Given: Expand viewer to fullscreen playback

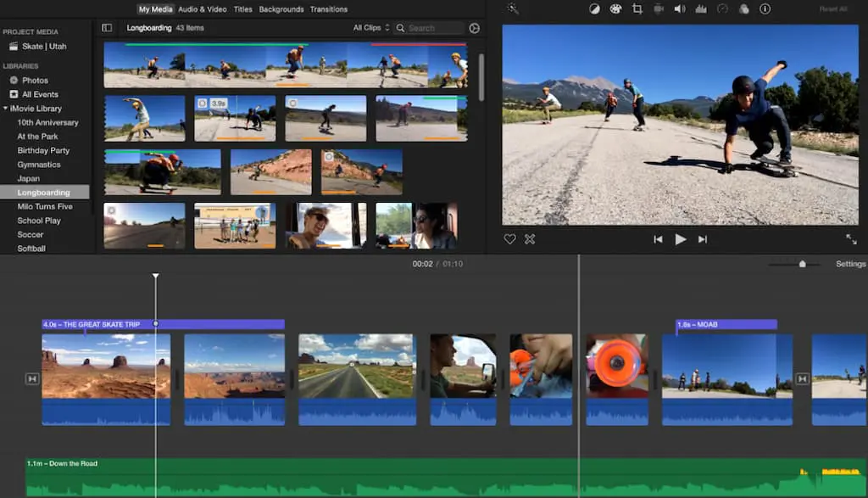Looking at the screenshot, I should pyautogui.click(x=851, y=239).
